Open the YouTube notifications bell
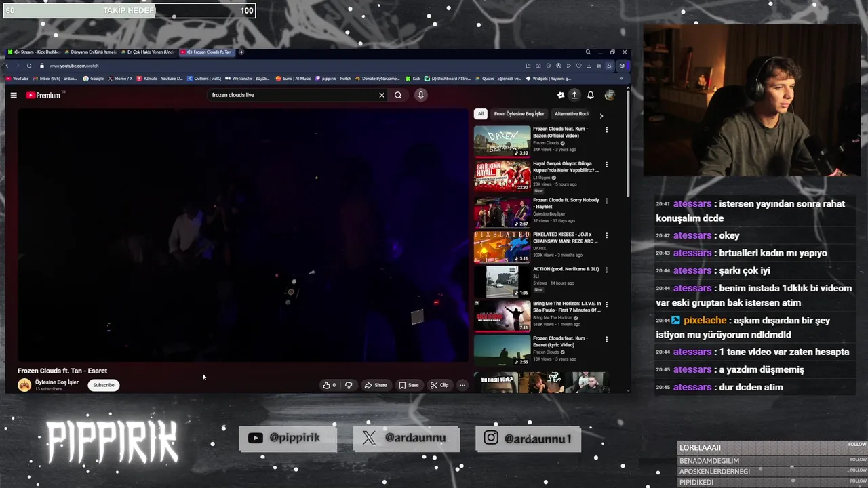 click(590, 96)
